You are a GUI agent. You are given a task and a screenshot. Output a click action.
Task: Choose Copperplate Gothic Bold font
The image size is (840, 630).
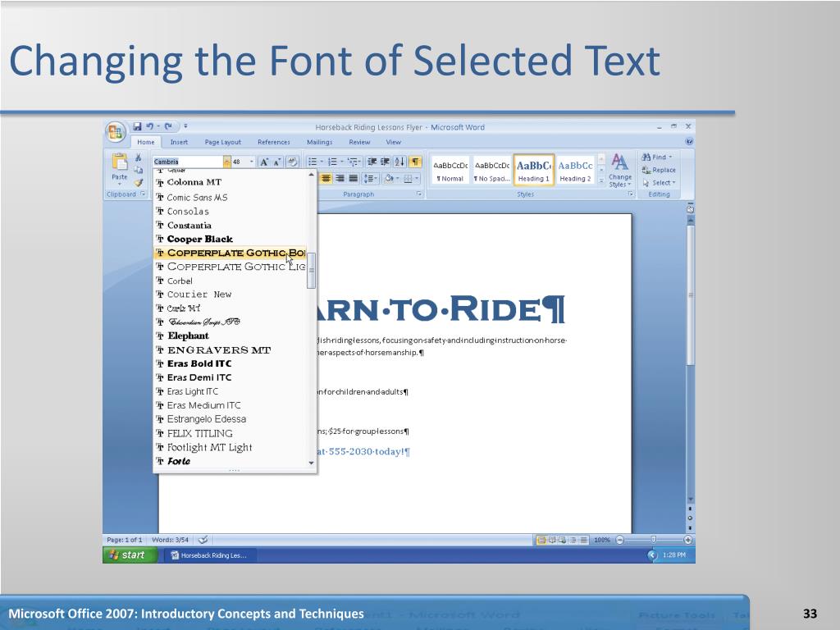(230, 253)
